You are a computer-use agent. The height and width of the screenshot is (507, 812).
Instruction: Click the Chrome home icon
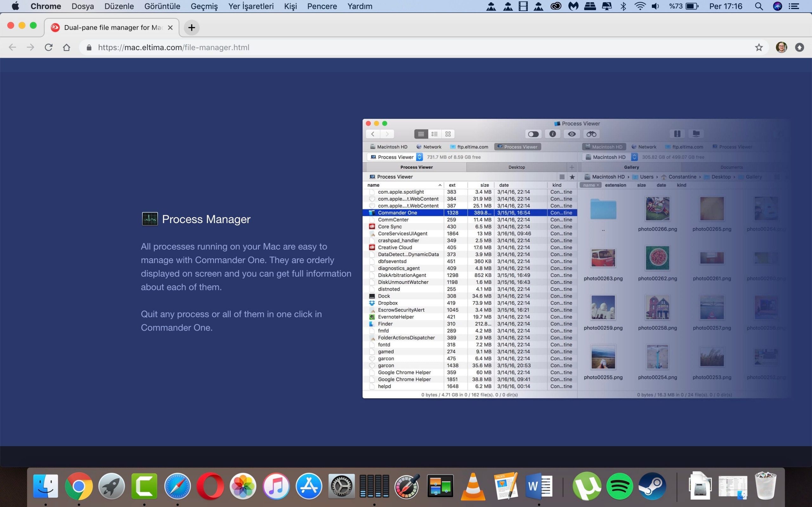66,47
